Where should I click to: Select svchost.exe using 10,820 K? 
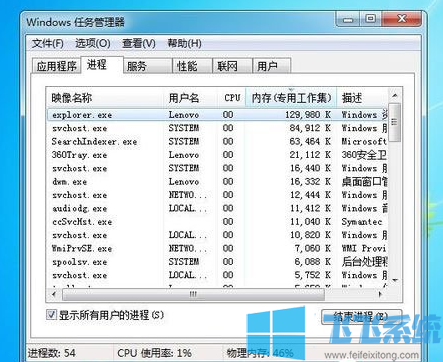tap(217, 235)
